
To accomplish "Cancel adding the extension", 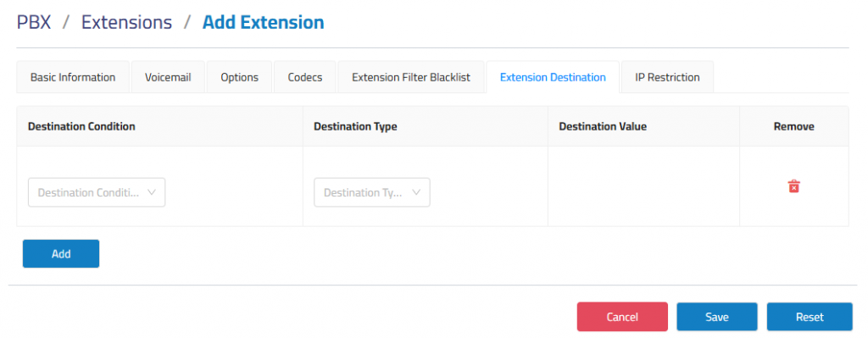I will click(x=622, y=317).
